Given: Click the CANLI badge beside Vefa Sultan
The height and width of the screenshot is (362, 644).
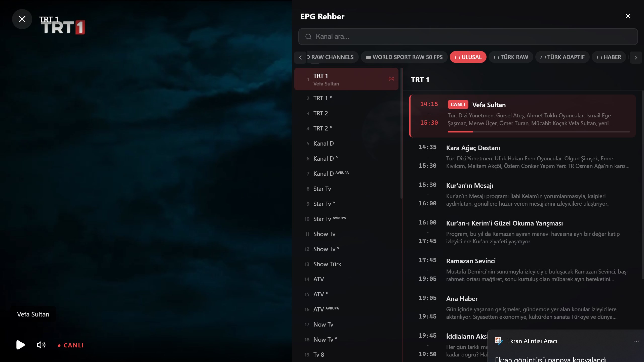Looking at the screenshot, I should click(x=458, y=105).
